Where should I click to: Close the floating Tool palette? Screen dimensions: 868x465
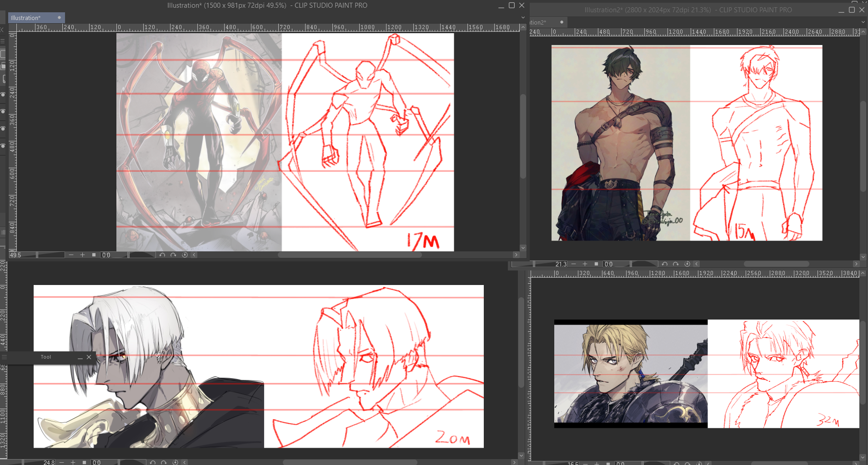coord(89,357)
